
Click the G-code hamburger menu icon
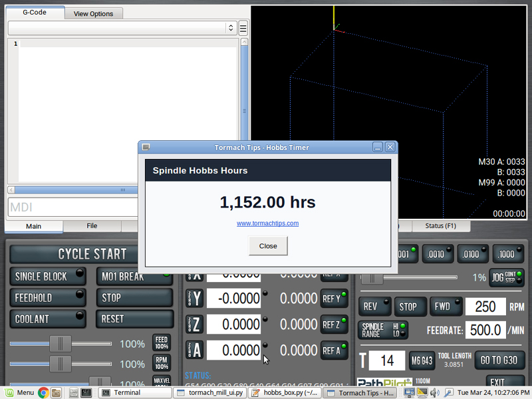click(x=243, y=28)
